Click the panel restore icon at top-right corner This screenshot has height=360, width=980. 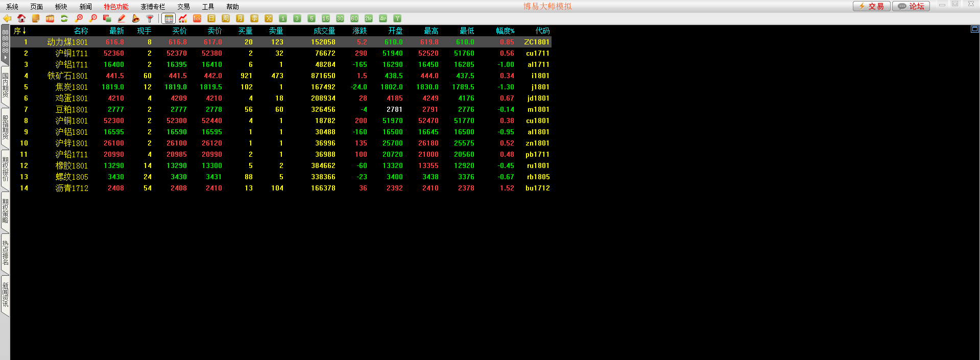click(974, 29)
